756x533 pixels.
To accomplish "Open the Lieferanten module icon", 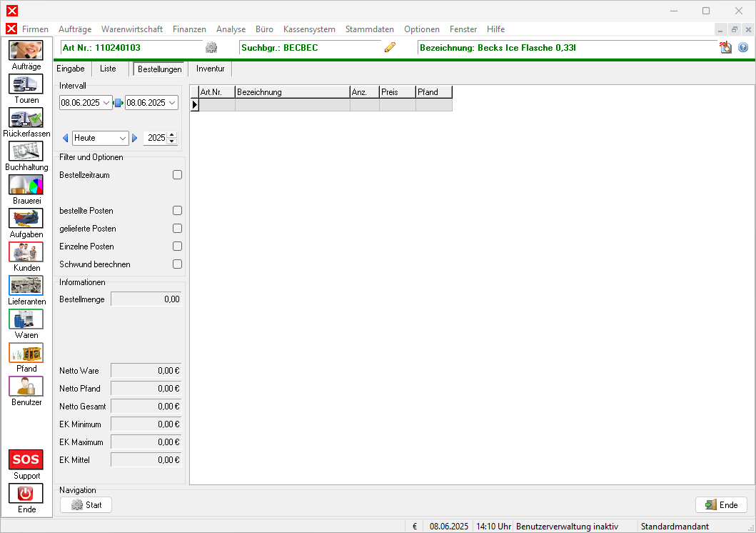I will point(26,286).
